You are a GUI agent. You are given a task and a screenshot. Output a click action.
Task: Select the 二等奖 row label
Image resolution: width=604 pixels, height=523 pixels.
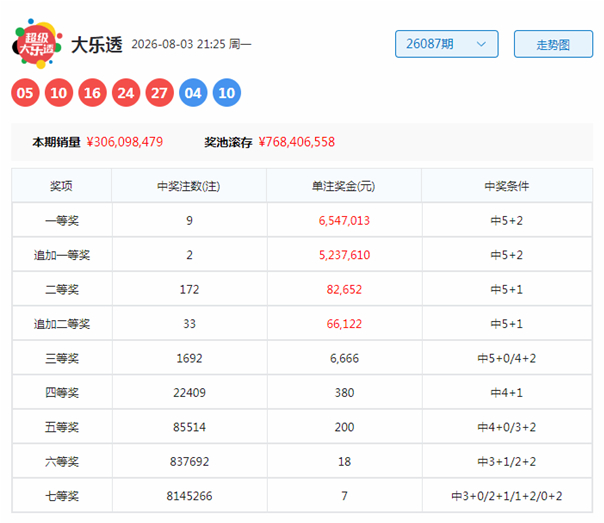[62, 290]
